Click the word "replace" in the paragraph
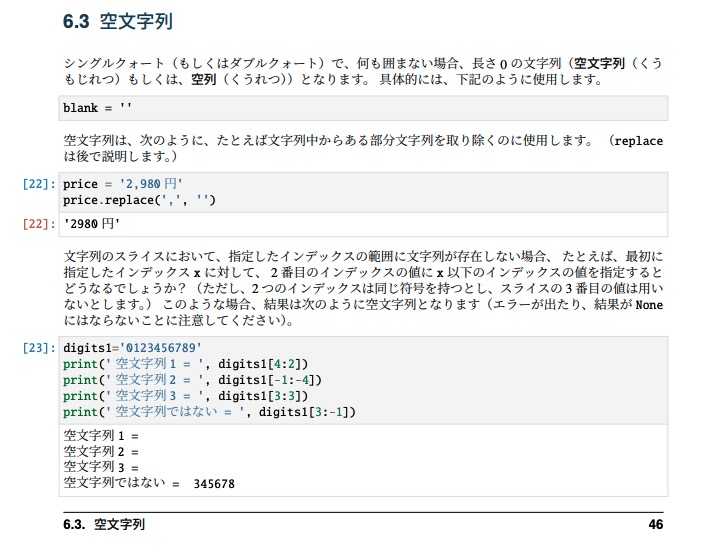The width and height of the screenshot is (708, 550). point(638,141)
